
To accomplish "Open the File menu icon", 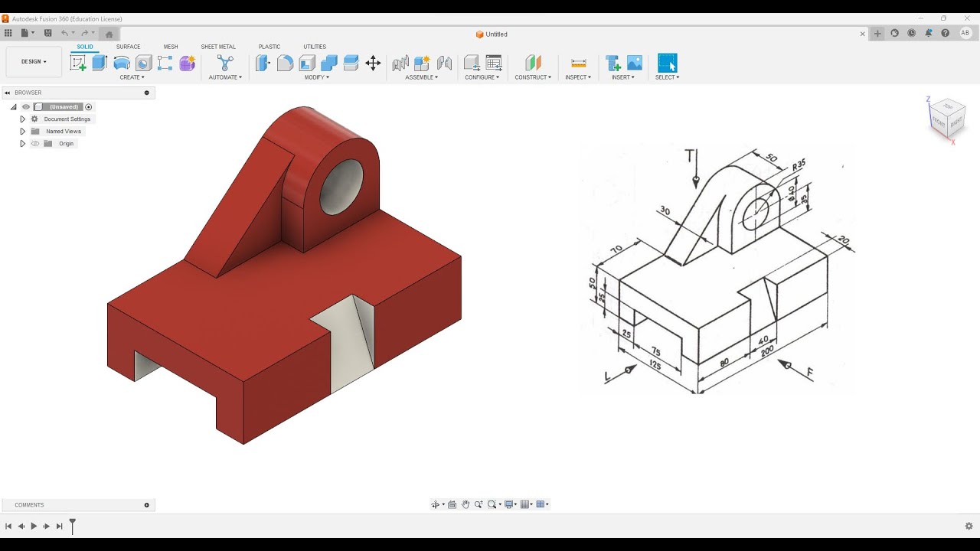I will [26, 33].
